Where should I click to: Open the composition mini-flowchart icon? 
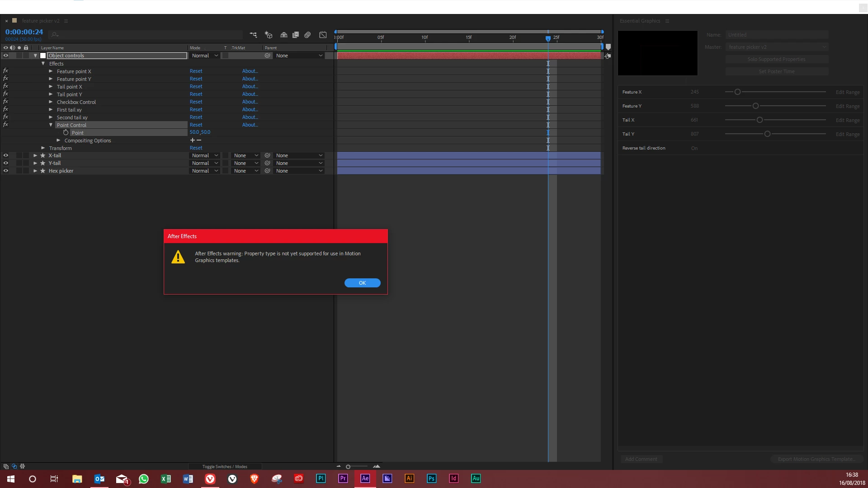coord(253,35)
